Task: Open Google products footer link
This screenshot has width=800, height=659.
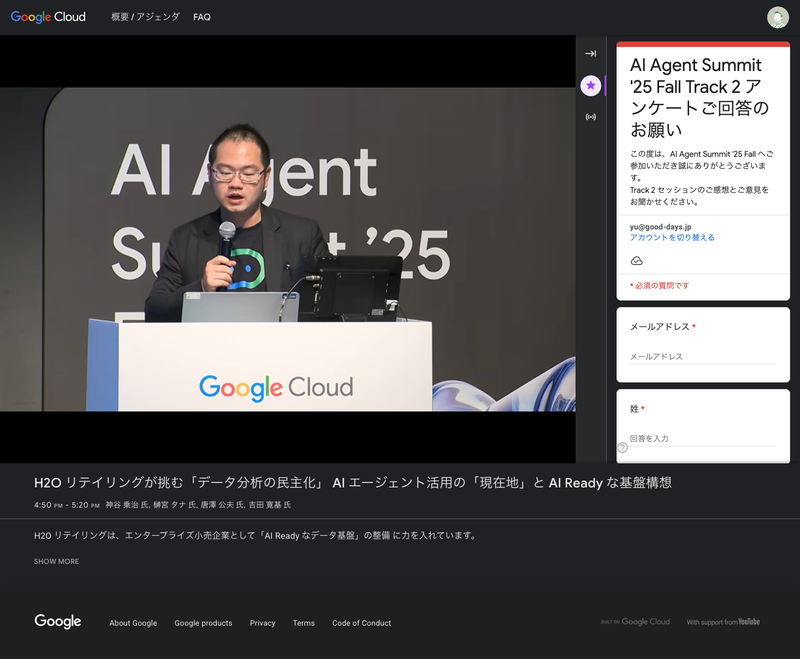Action: point(203,623)
